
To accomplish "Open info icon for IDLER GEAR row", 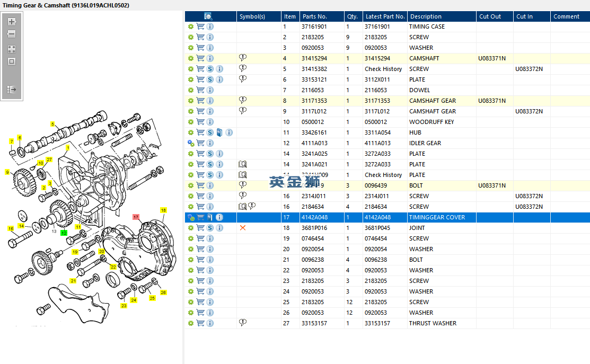I will [210, 143].
